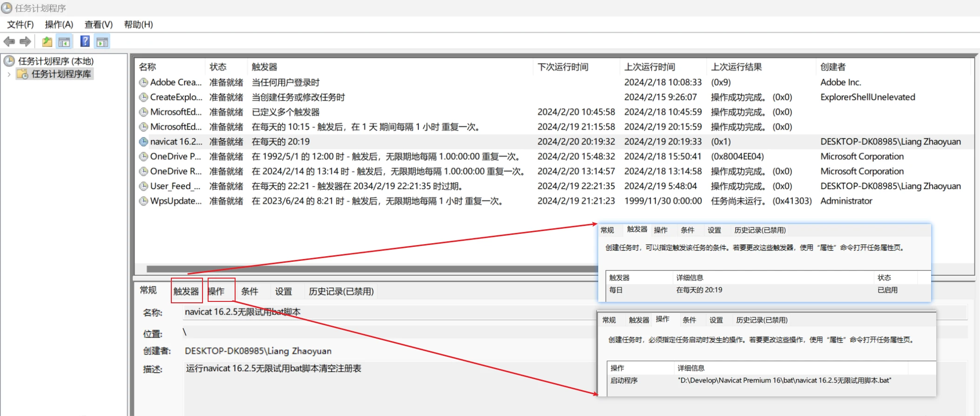Click the 任务计划程序库 folder icon
Image resolution: width=980 pixels, height=416 pixels.
coord(22,74)
